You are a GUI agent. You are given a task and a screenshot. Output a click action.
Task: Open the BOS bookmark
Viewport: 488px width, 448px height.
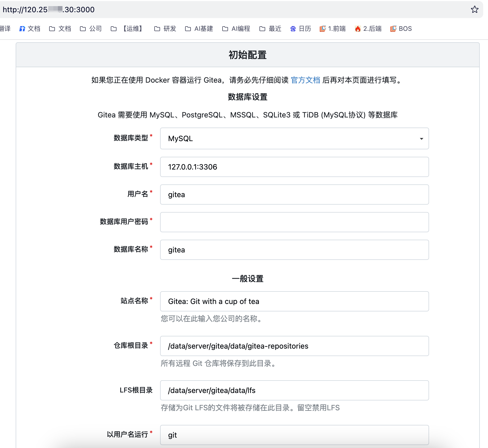click(401, 29)
